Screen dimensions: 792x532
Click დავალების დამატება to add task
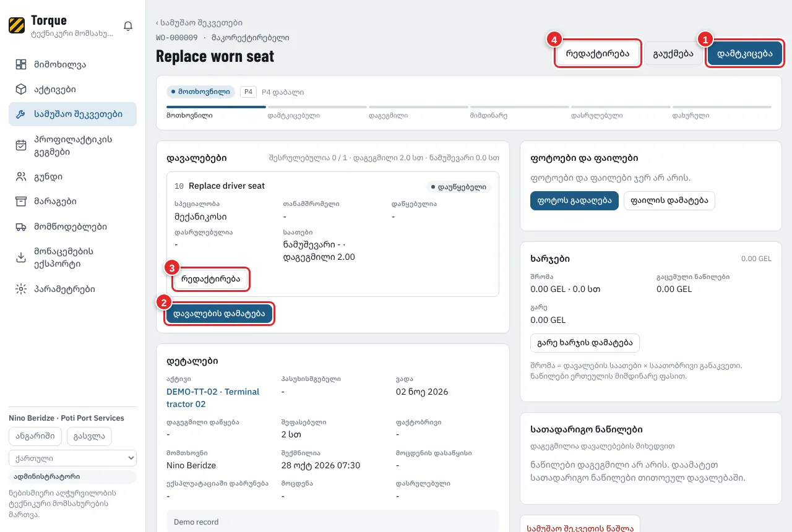(220, 314)
